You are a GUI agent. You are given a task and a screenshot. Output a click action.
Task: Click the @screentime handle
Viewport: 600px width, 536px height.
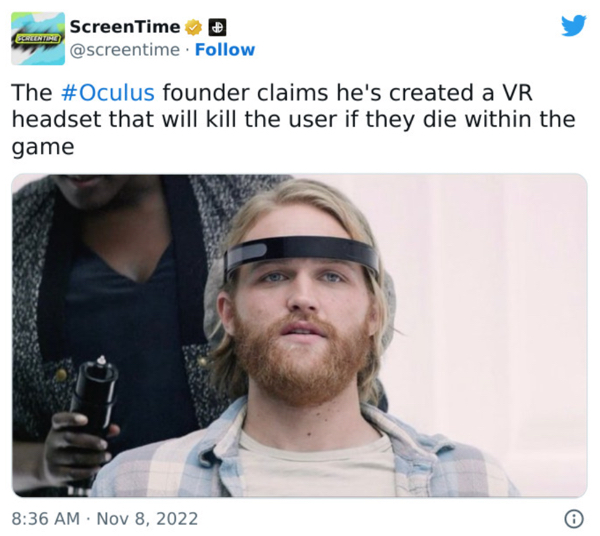click(125, 50)
